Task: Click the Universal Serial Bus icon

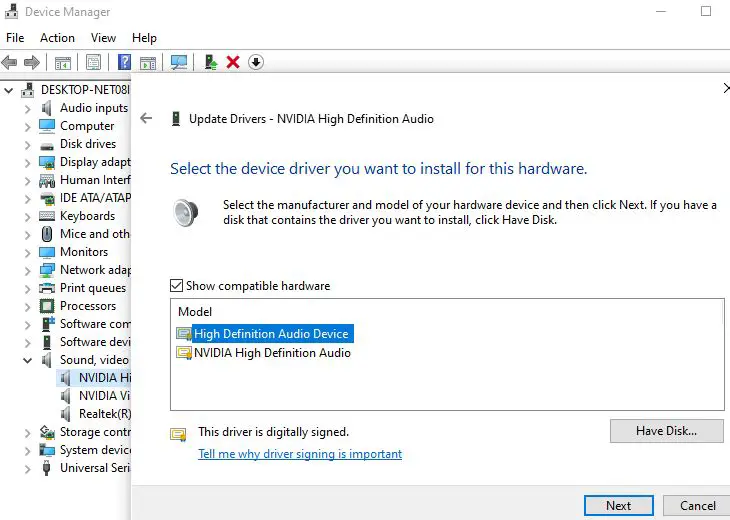Action: click(x=47, y=468)
